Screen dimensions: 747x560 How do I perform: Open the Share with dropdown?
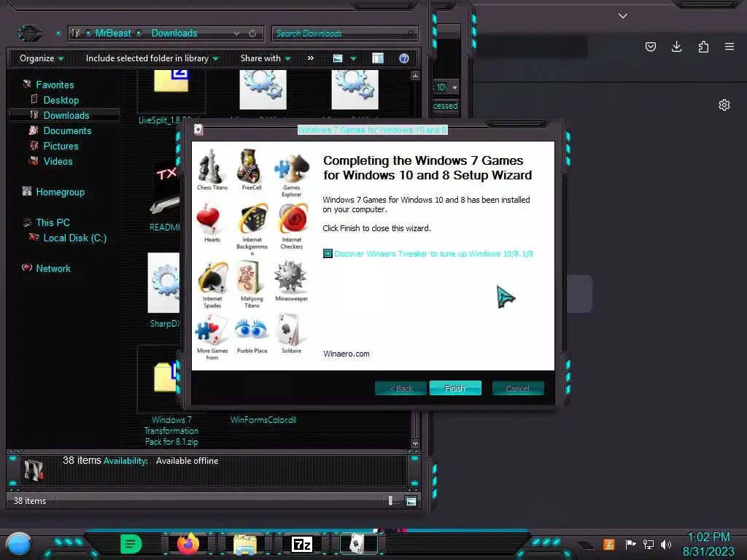(266, 58)
